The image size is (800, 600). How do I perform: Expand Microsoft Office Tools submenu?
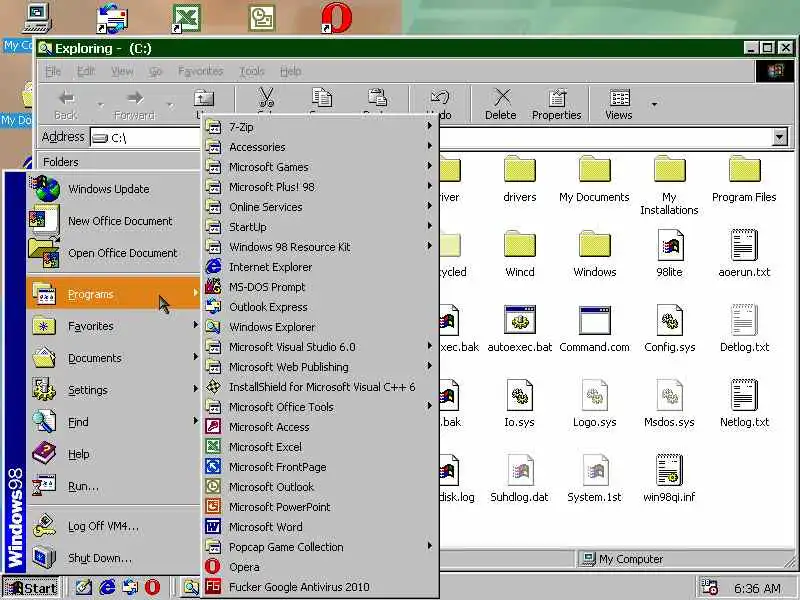point(320,407)
